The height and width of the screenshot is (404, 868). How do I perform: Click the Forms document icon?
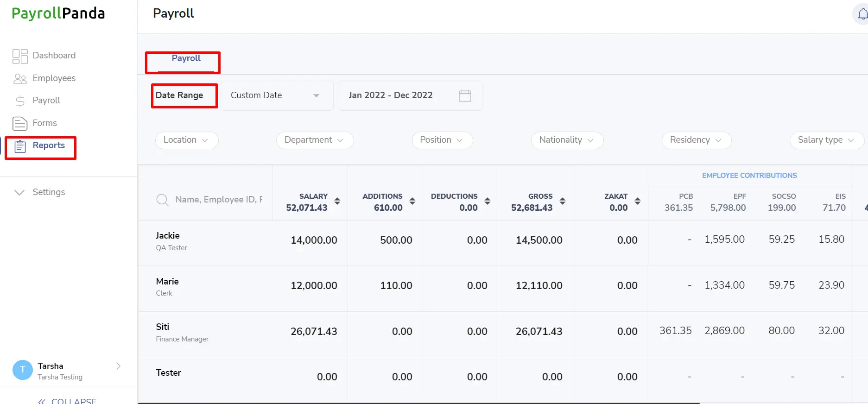20,123
